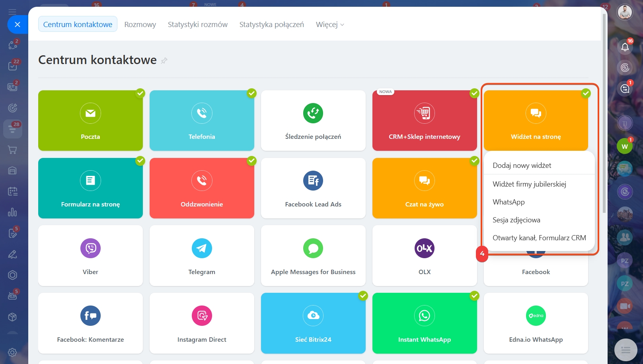Viewport: 643px width, 364px height.
Task: Open the Telefonia tile
Action: pos(202,121)
